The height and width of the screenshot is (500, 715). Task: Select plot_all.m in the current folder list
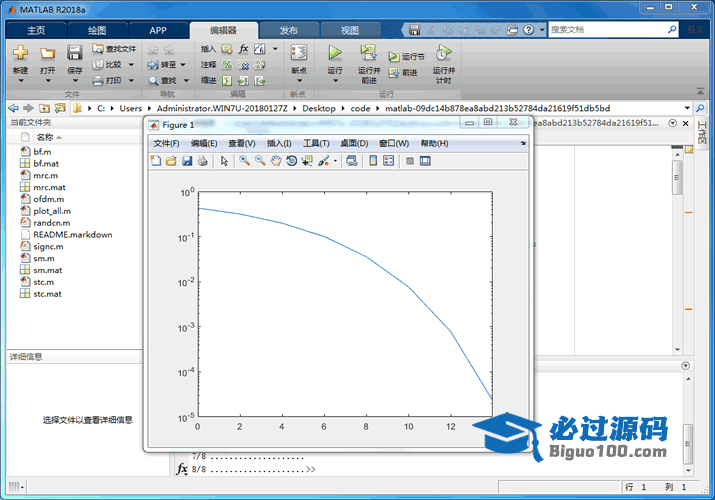click(x=52, y=211)
